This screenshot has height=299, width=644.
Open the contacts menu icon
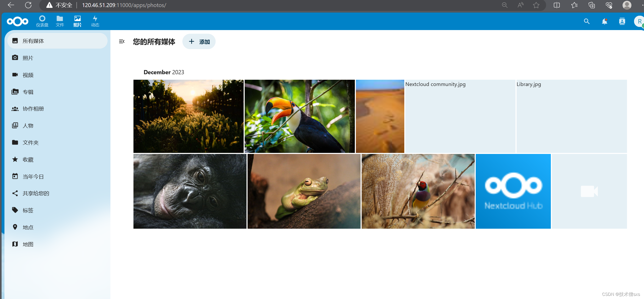click(x=622, y=21)
